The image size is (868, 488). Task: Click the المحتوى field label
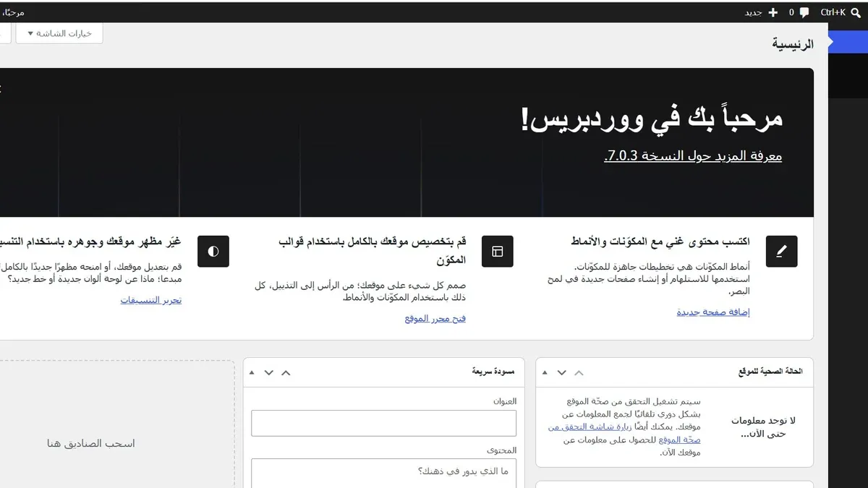pyautogui.click(x=502, y=450)
